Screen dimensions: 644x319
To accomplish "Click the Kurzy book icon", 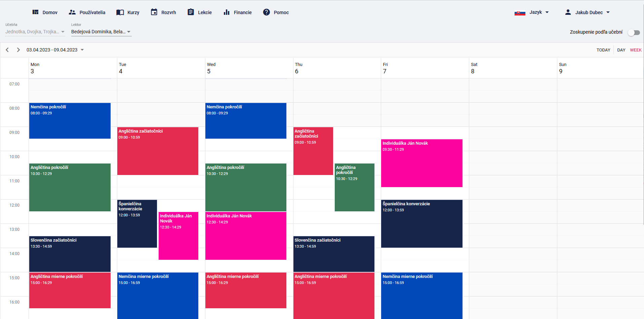I will [120, 12].
